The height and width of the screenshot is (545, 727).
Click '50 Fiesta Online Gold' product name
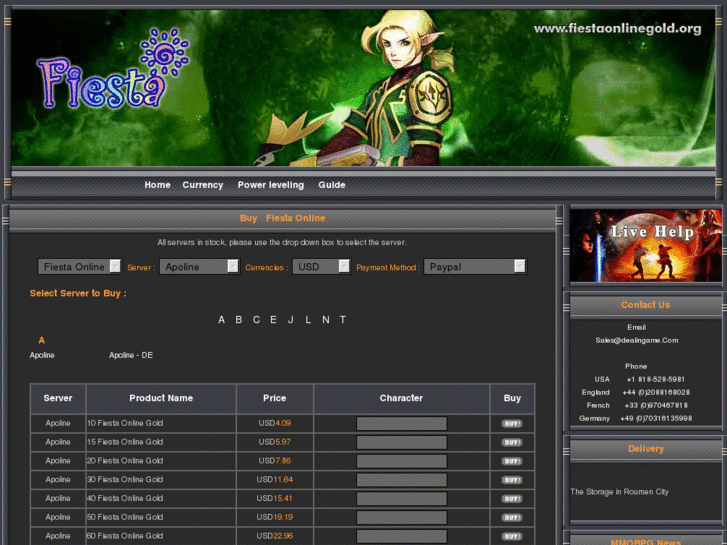tap(125, 518)
